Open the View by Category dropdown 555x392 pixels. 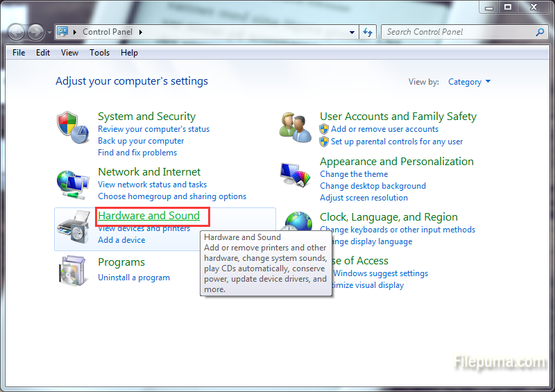[x=469, y=82]
